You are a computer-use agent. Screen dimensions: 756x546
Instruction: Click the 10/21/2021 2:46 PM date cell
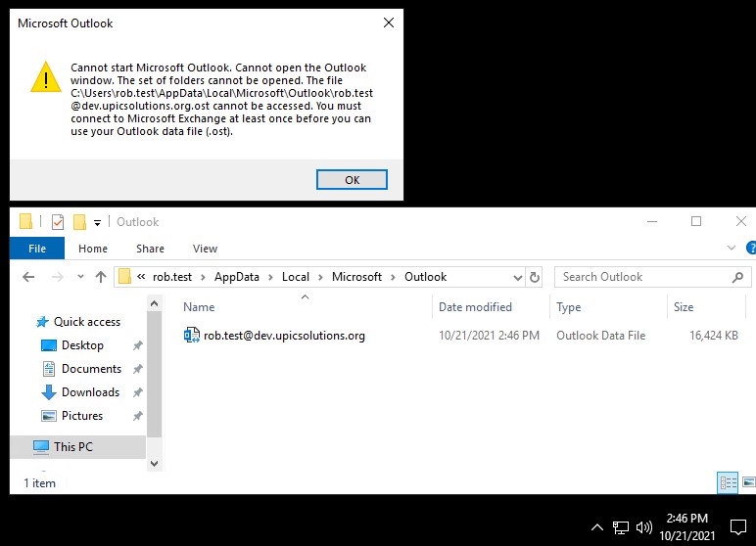[489, 336]
